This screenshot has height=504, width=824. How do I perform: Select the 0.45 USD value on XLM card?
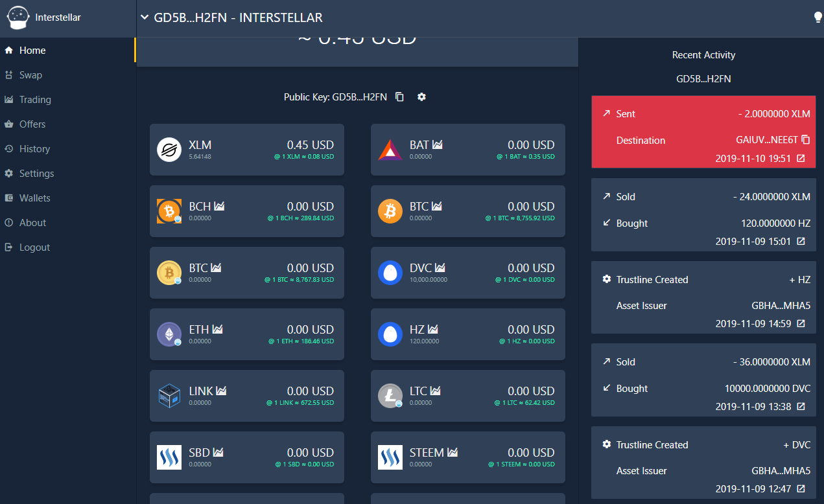(x=311, y=145)
